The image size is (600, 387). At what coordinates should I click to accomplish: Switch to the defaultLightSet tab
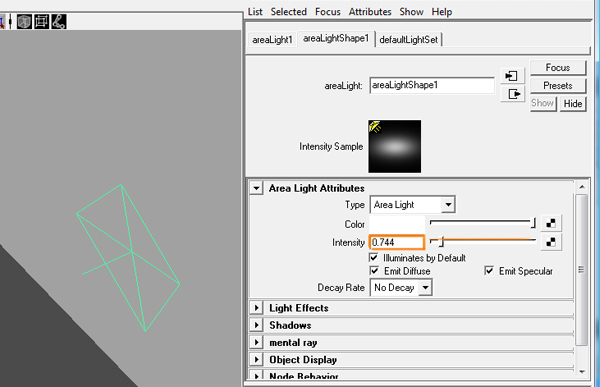(408, 39)
